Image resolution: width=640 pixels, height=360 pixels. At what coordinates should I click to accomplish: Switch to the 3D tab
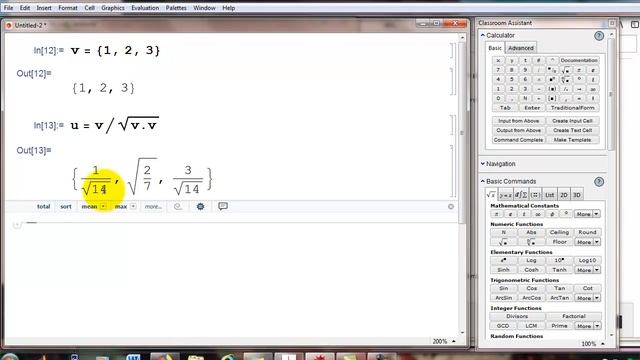click(x=577, y=195)
